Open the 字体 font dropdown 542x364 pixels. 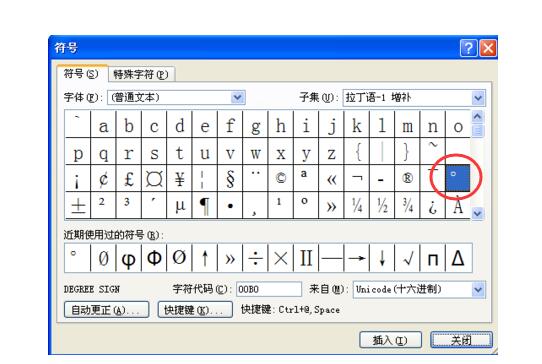[238, 97]
